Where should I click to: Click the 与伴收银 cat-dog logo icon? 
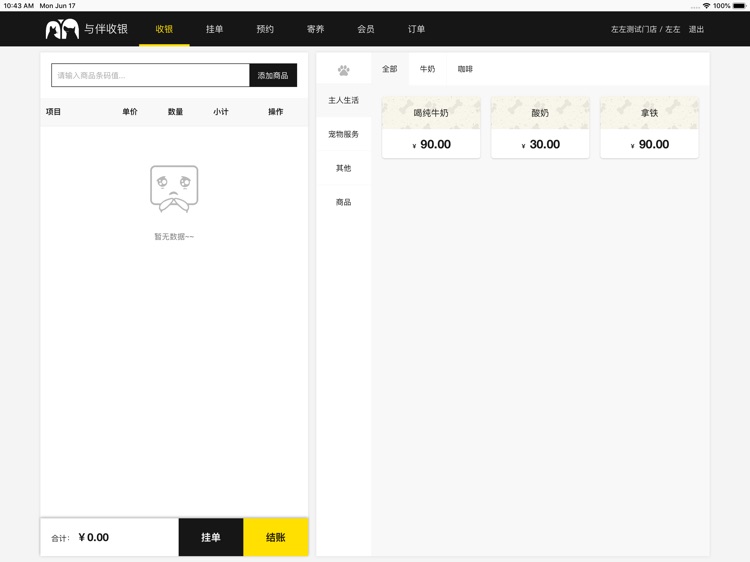pos(62,29)
